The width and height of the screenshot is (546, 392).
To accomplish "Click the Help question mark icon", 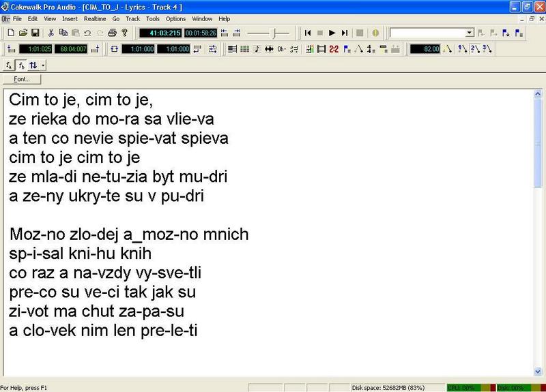I will click(124, 33).
